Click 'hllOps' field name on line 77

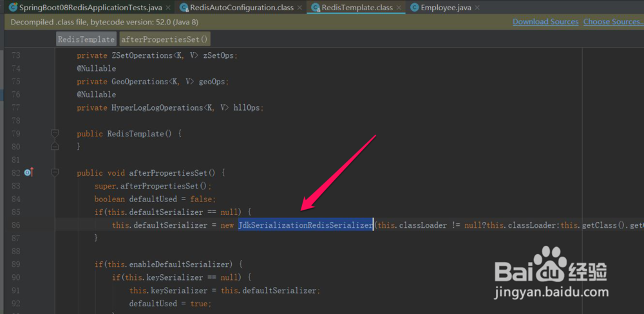click(x=247, y=108)
